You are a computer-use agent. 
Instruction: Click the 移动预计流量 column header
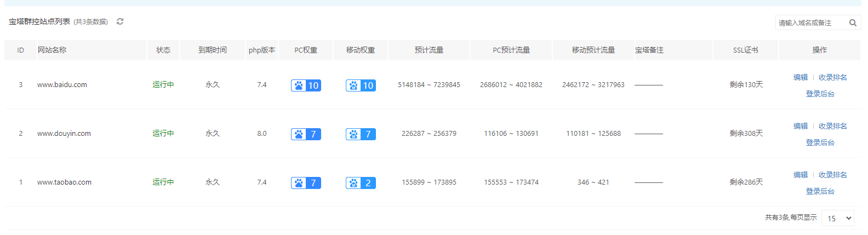click(593, 50)
